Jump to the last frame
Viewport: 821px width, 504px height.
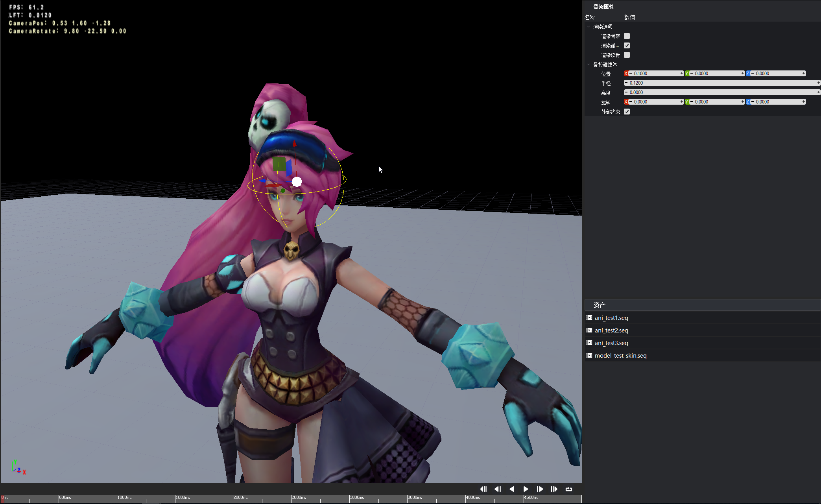[554, 489]
